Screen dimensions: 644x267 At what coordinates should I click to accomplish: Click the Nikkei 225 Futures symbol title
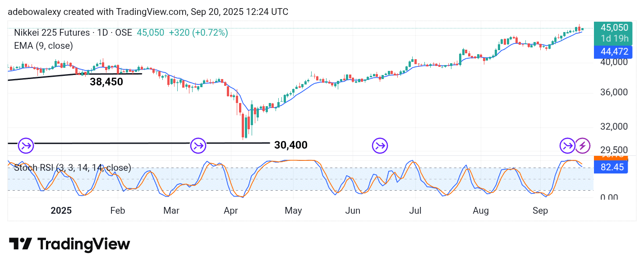tap(73, 33)
